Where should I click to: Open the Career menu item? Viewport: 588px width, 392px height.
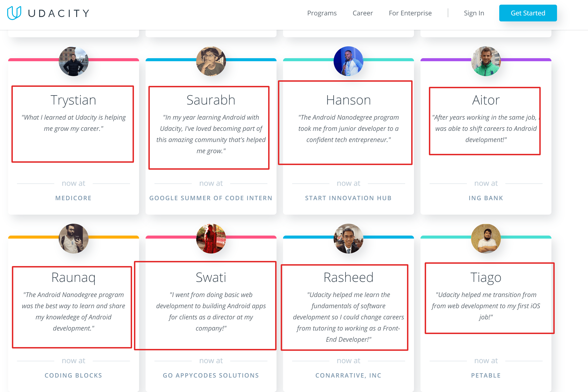coord(362,13)
